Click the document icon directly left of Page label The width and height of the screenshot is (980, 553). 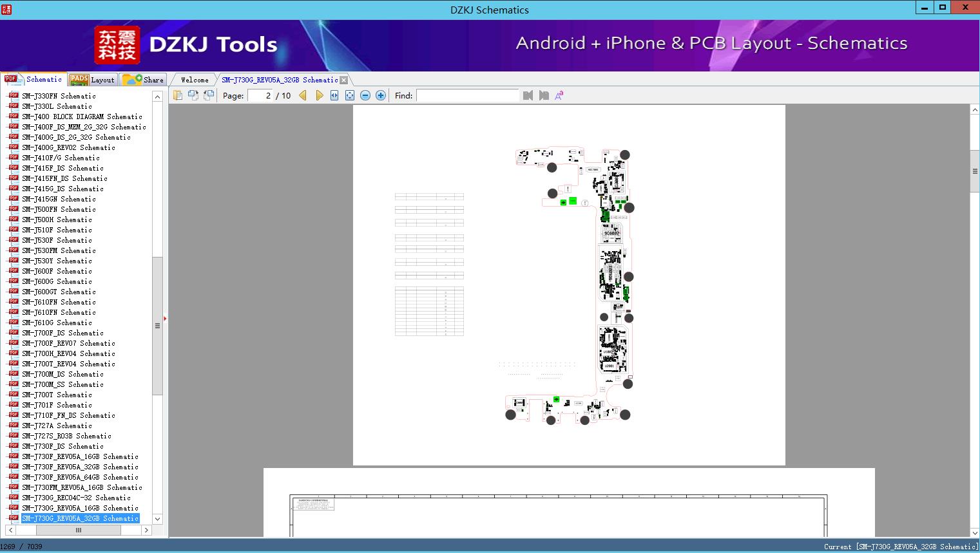pos(209,95)
